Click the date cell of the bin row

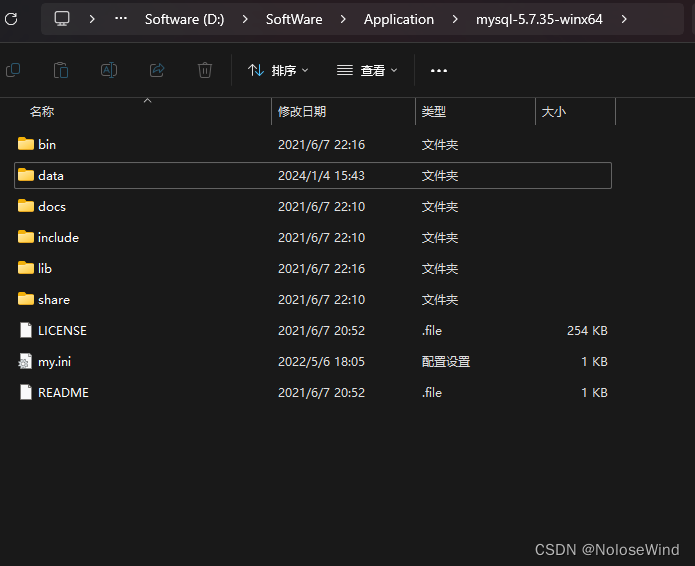321,144
